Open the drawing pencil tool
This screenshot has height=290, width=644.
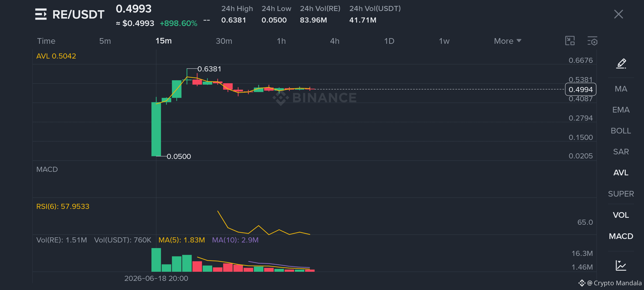pos(621,64)
